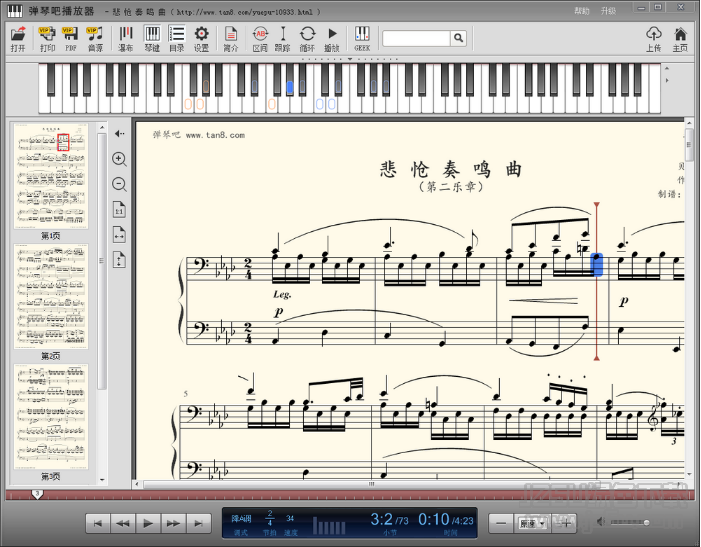This screenshot has height=547, width=701.
Task: Select the 第2页 page thumbnail
Action: click(x=51, y=297)
